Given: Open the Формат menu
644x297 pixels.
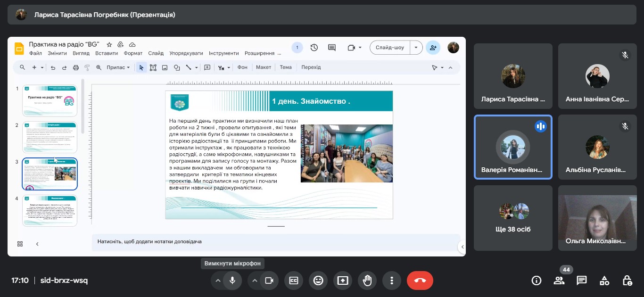Looking at the screenshot, I should [x=133, y=53].
